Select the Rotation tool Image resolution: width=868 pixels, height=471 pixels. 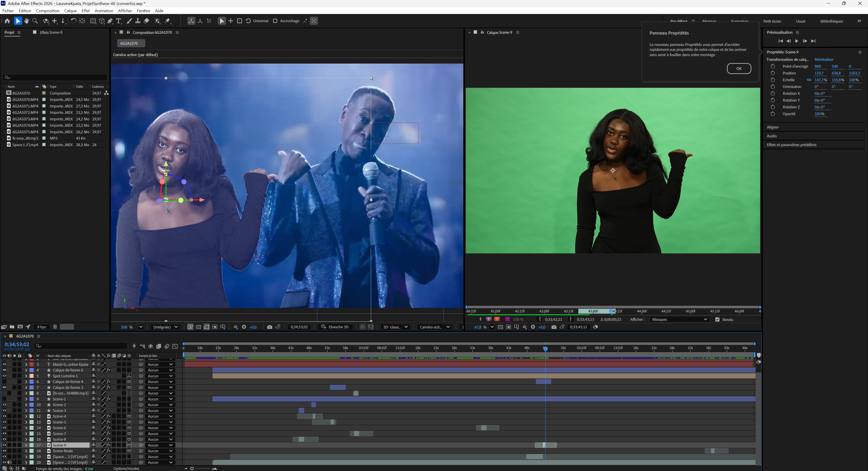(73, 21)
